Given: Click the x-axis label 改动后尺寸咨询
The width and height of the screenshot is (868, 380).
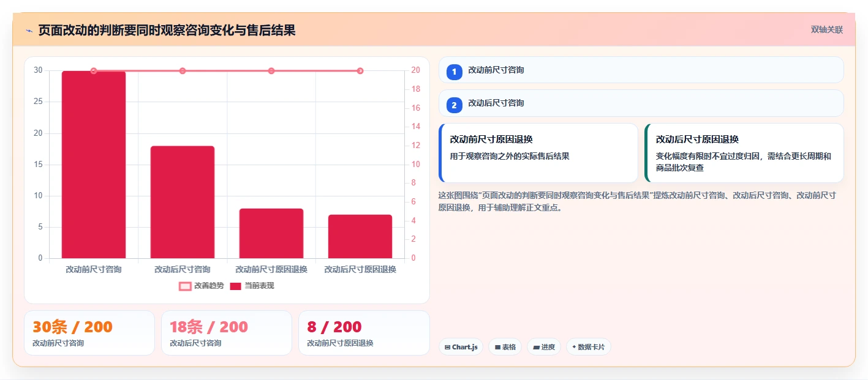Looking at the screenshot, I should point(183,269).
